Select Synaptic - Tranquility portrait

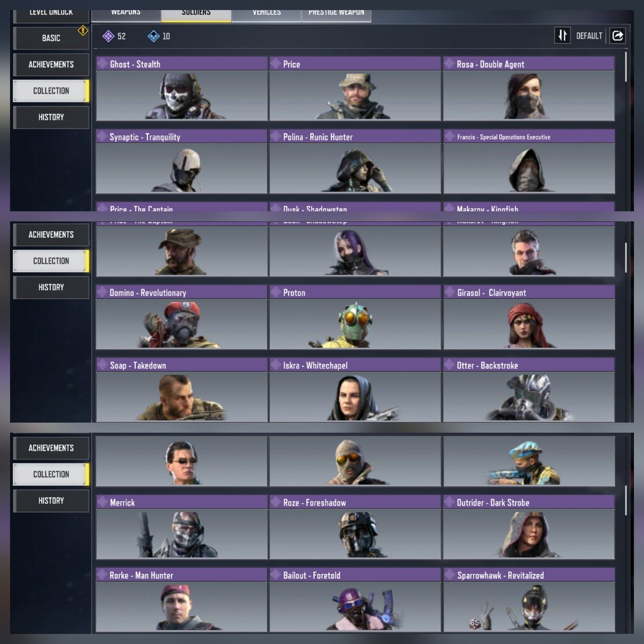(x=182, y=169)
